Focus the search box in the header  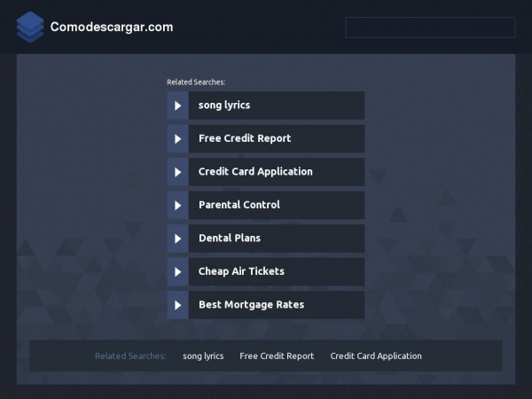click(x=430, y=27)
